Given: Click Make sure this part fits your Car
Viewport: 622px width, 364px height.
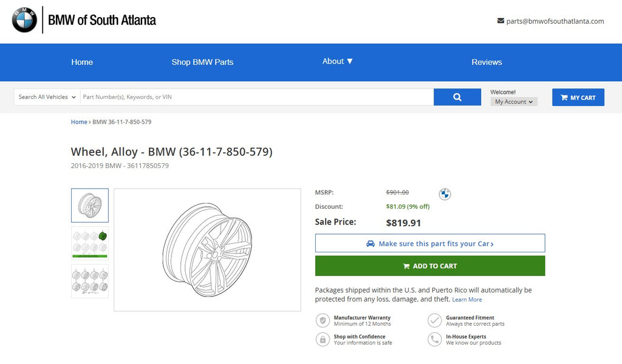Looking at the screenshot, I should click(x=430, y=243).
